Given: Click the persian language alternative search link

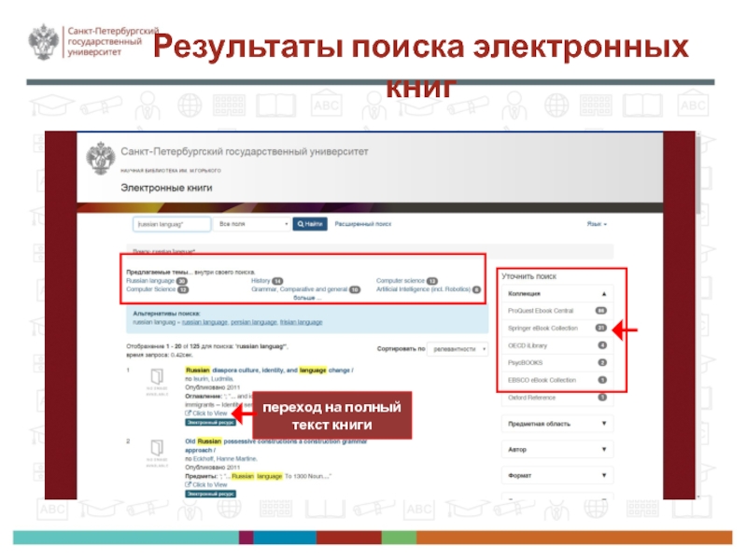Looking at the screenshot, I should click(x=252, y=322).
